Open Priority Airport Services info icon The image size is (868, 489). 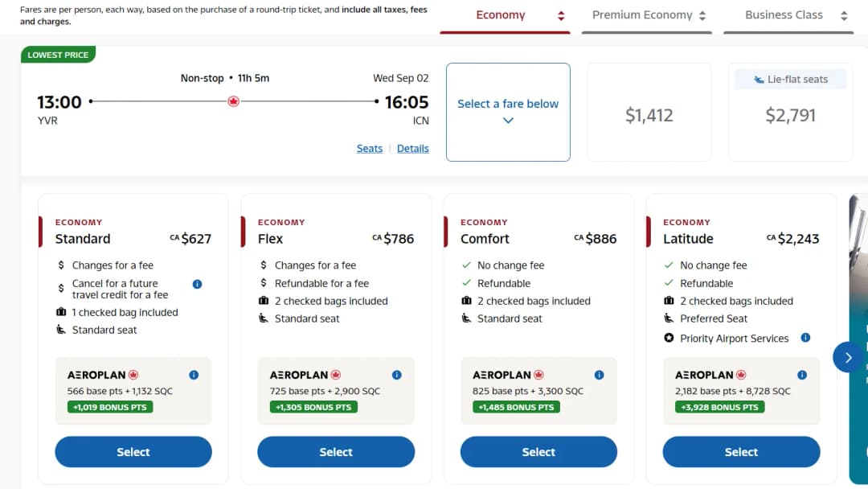pos(805,338)
